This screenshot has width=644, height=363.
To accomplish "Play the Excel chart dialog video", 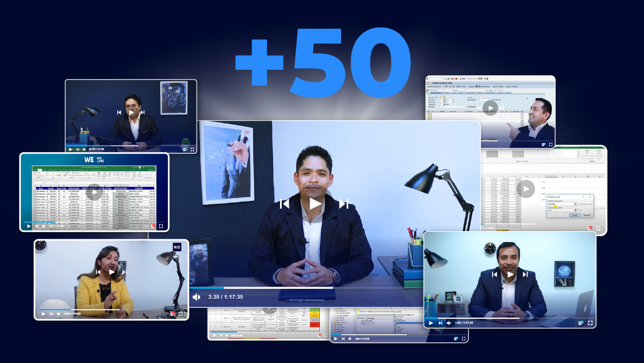I will (x=526, y=189).
